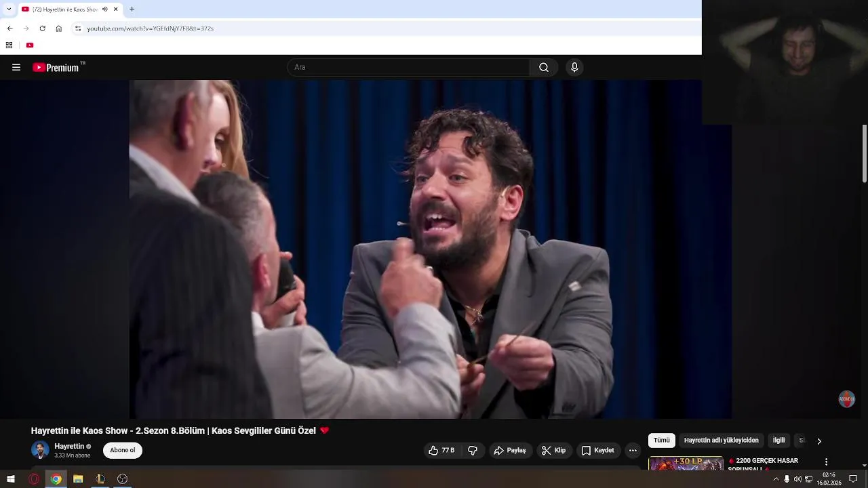Open the tray microphone icon
This screenshot has height=488, width=868.
click(x=787, y=479)
